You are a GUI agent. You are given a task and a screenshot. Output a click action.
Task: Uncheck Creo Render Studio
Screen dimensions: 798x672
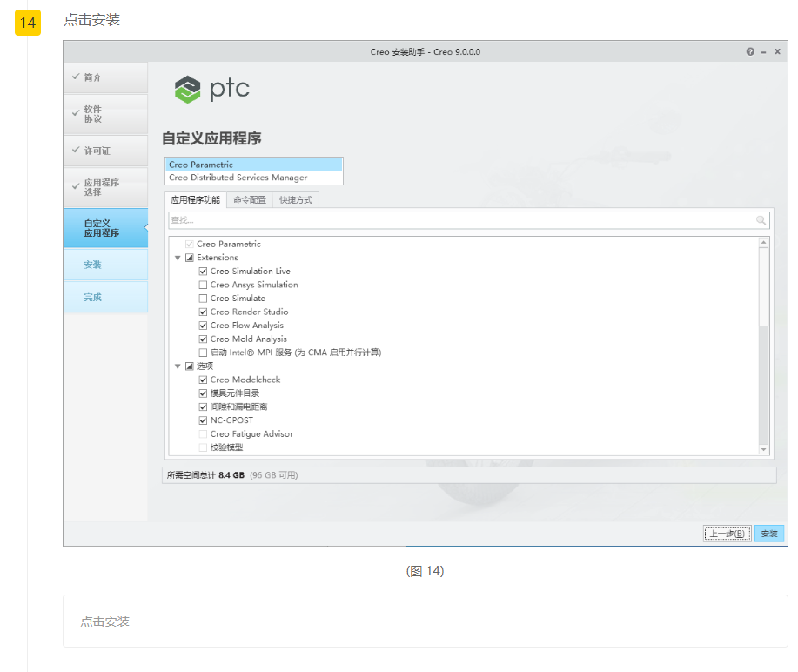tap(203, 312)
